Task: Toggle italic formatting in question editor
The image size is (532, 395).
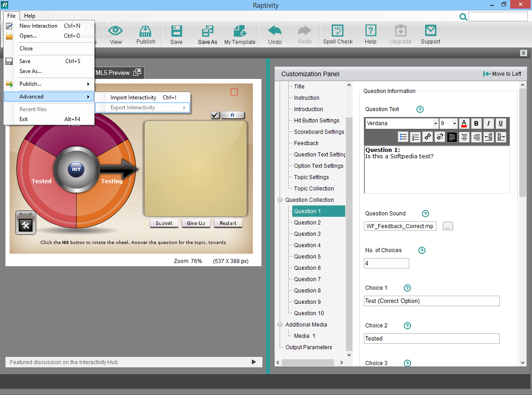Action: click(488, 123)
